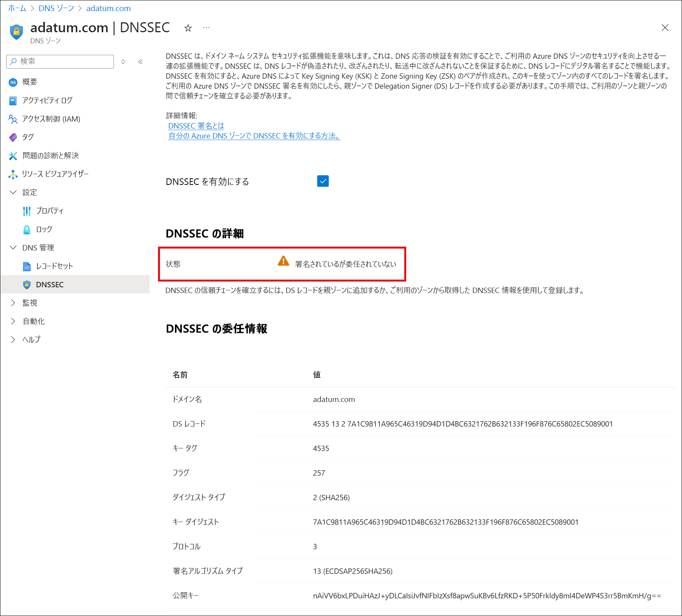Click the アクセス制御 (IAM) people icon
Image resolution: width=682 pixels, height=616 pixels.
(13, 119)
